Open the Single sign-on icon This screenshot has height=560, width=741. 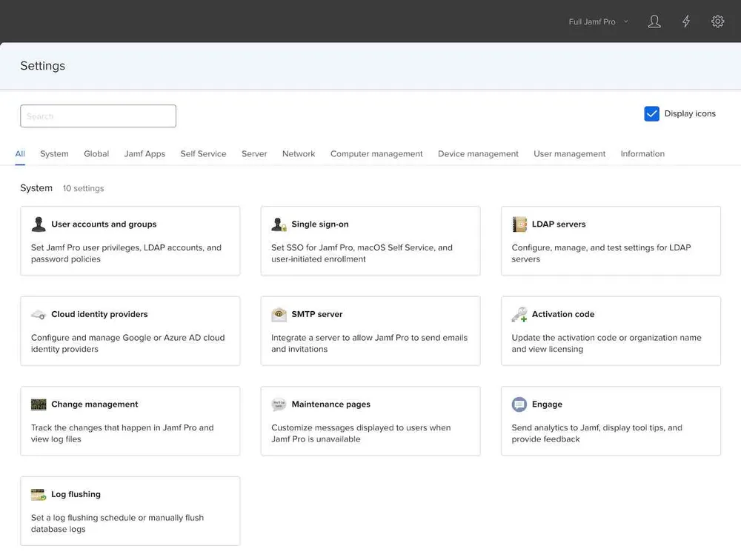[279, 224]
